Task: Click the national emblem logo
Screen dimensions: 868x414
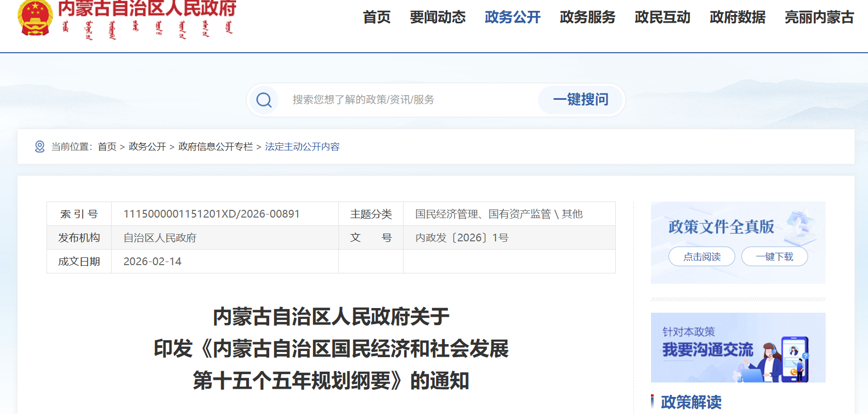Action: coord(35,18)
